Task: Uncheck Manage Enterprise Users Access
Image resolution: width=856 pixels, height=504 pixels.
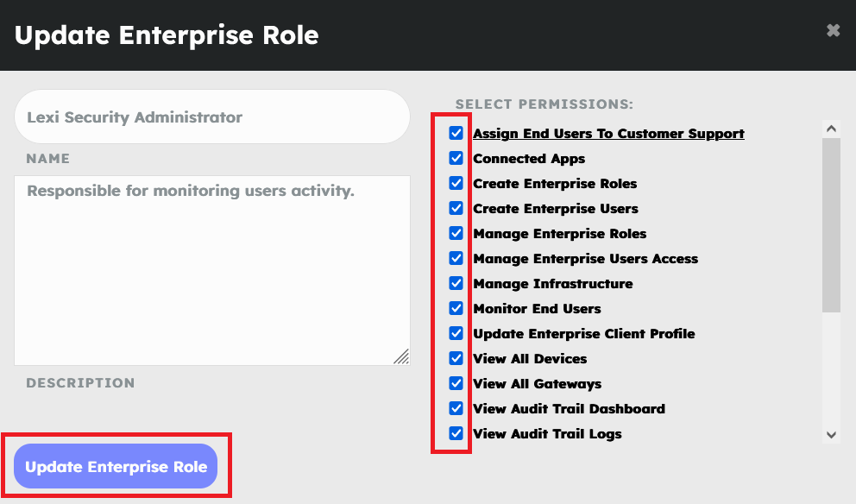Action: point(456,259)
